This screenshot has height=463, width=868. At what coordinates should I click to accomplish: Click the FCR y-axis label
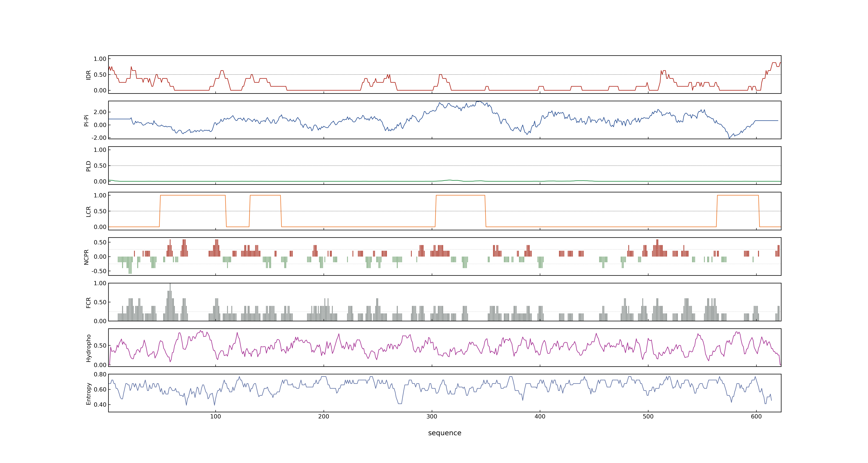coord(88,303)
